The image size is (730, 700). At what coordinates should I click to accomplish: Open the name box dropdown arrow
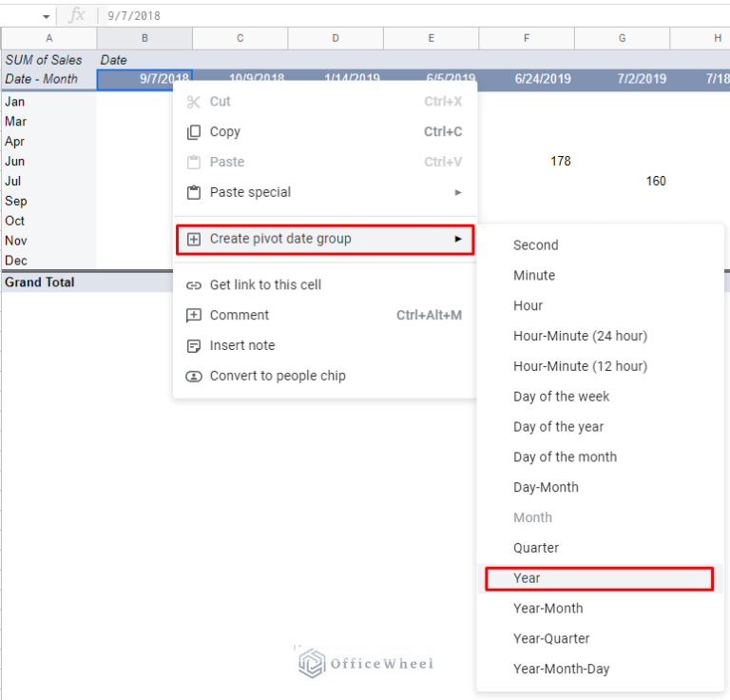(x=46, y=16)
